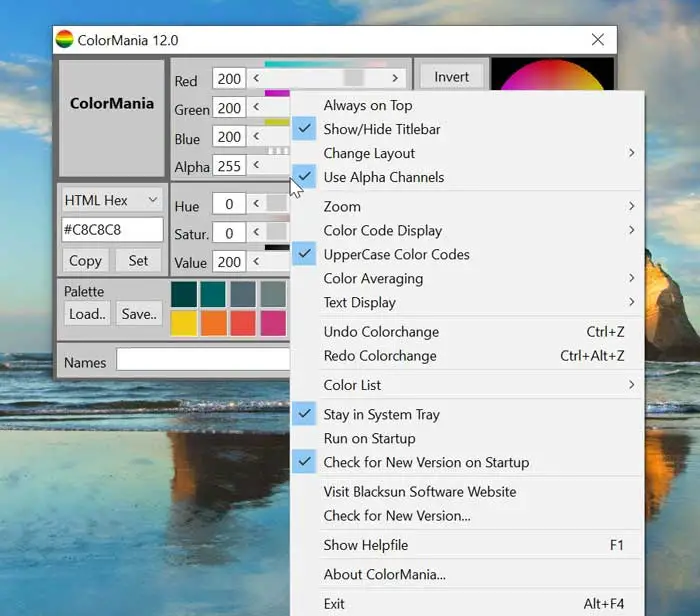This screenshot has height=616, width=700.
Task: Select the gray palette swatch
Action: coord(273,294)
